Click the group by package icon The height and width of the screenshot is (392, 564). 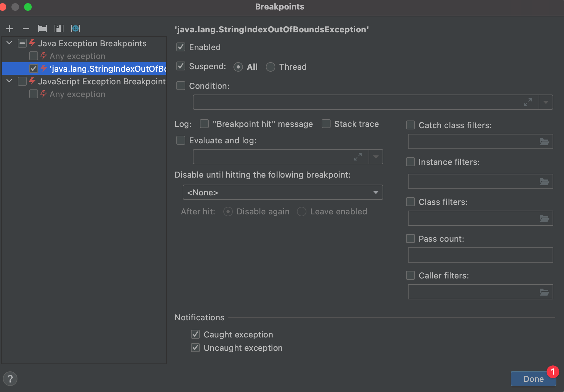click(x=43, y=29)
